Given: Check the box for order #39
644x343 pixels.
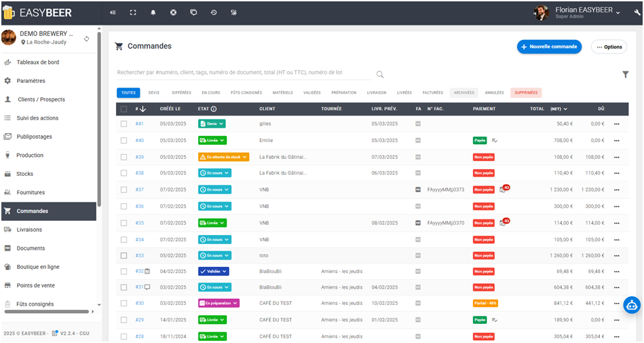Looking at the screenshot, I should (x=124, y=157).
